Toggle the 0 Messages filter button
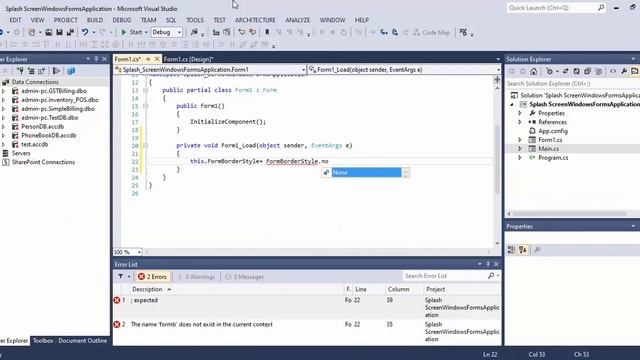 click(x=244, y=276)
